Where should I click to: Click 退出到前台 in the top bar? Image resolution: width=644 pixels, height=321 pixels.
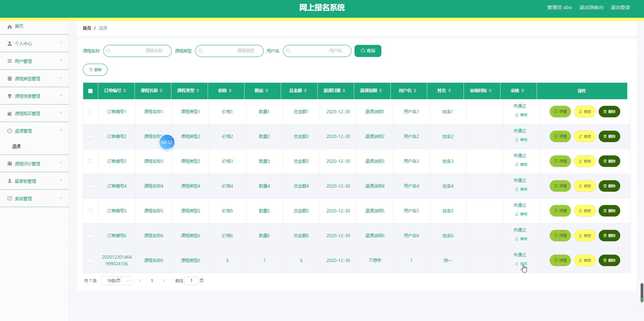591,7
